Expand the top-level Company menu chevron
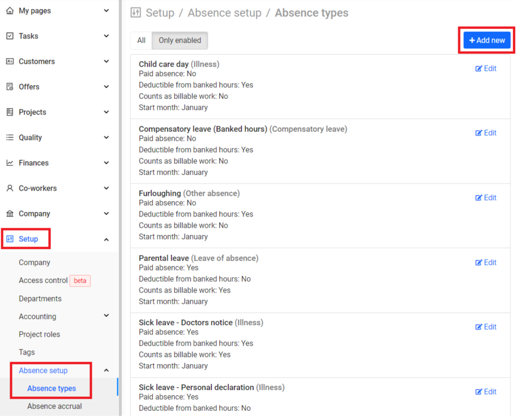The width and height of the screenshot is (518, 420). pyautogui.click(x=107, y=214)
